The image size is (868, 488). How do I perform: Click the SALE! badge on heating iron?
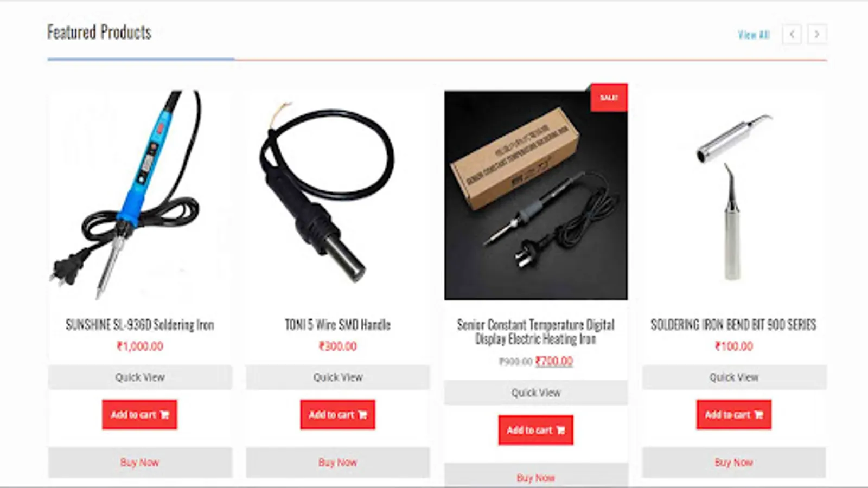[609, 98]
